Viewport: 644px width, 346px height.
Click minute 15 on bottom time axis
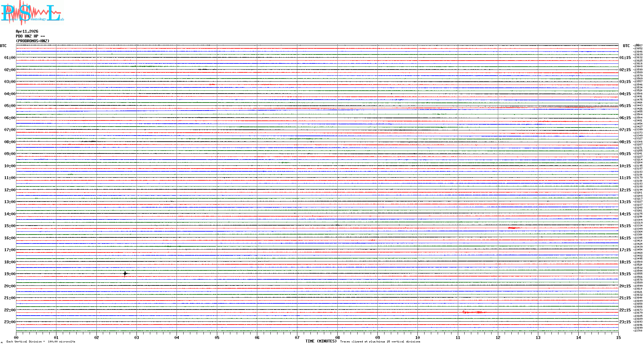coord(618,337)
